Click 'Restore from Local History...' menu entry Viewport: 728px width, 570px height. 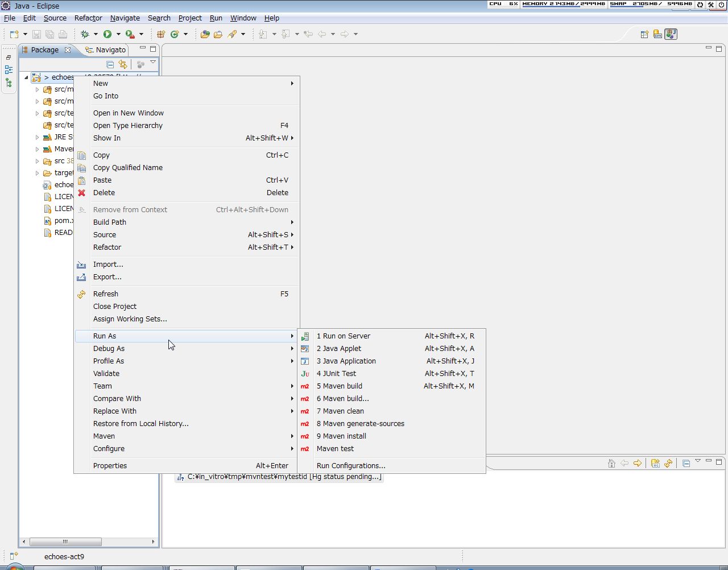pos(187,424)
